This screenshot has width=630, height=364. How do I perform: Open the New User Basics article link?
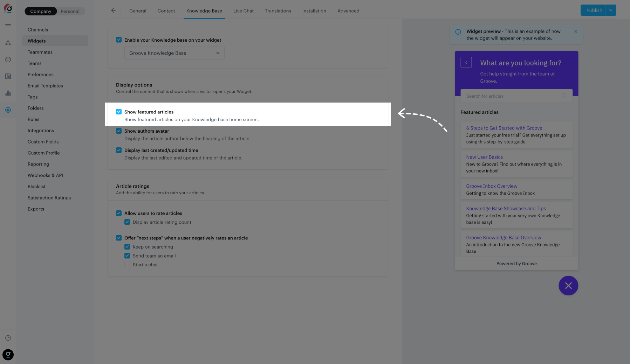click(484, 157)
